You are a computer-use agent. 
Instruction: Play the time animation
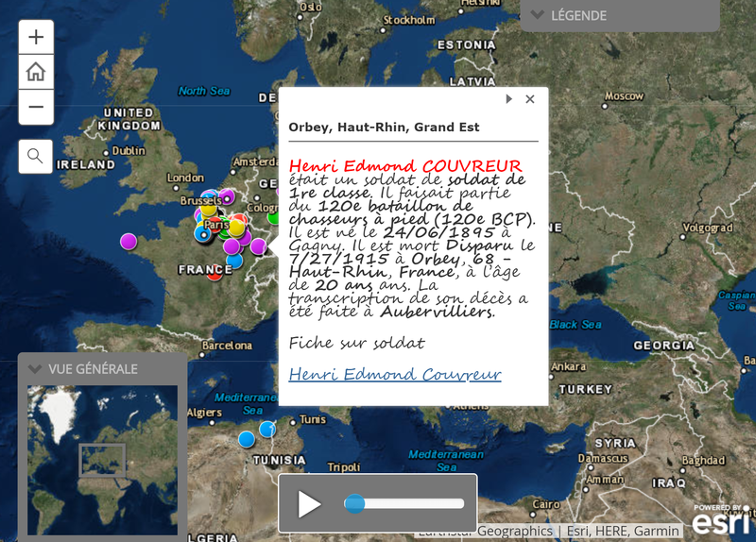309,504
